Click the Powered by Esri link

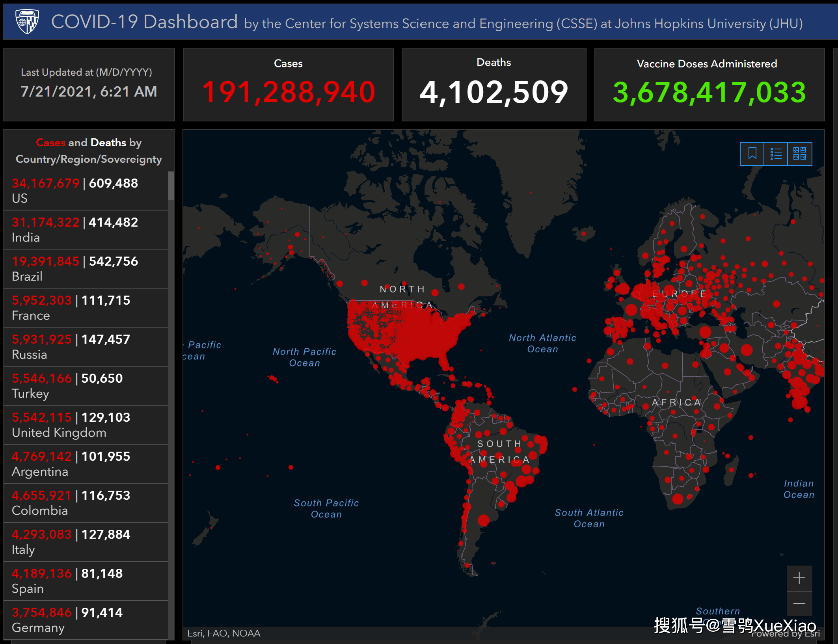point(785,634)
